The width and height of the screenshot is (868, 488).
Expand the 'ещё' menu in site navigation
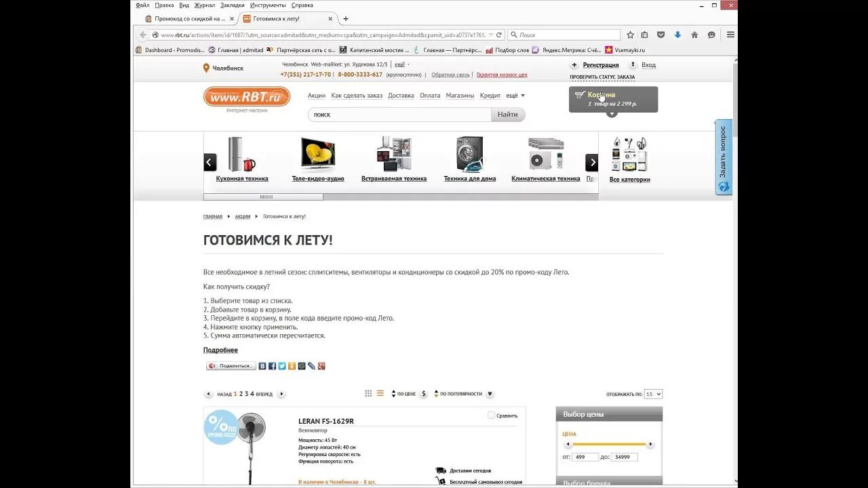point(516,96)
